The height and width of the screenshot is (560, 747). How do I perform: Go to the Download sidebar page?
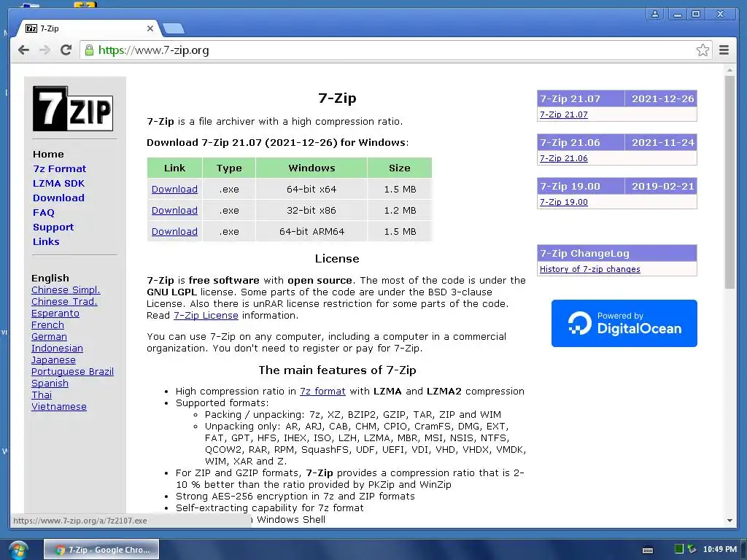[x=58, y=198]
